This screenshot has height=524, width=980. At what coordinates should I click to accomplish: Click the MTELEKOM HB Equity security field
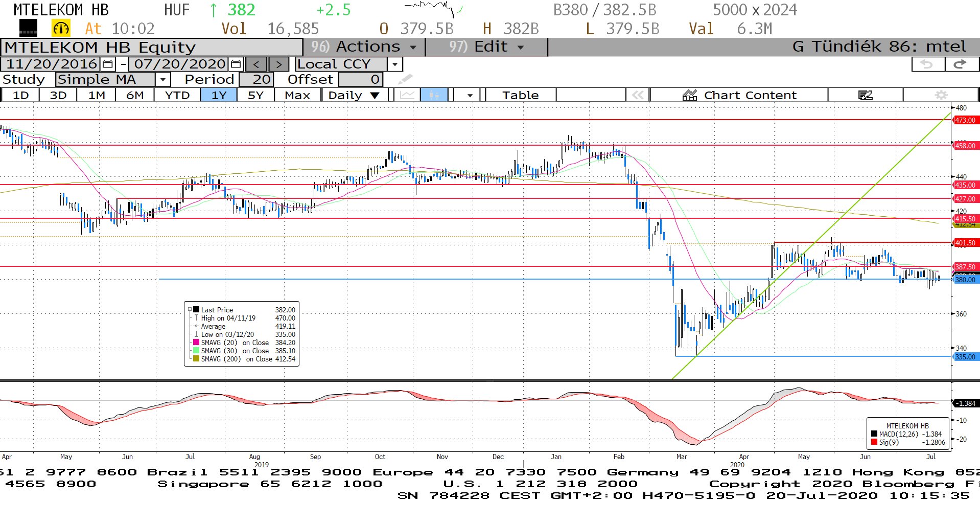(x=152, y=47)
